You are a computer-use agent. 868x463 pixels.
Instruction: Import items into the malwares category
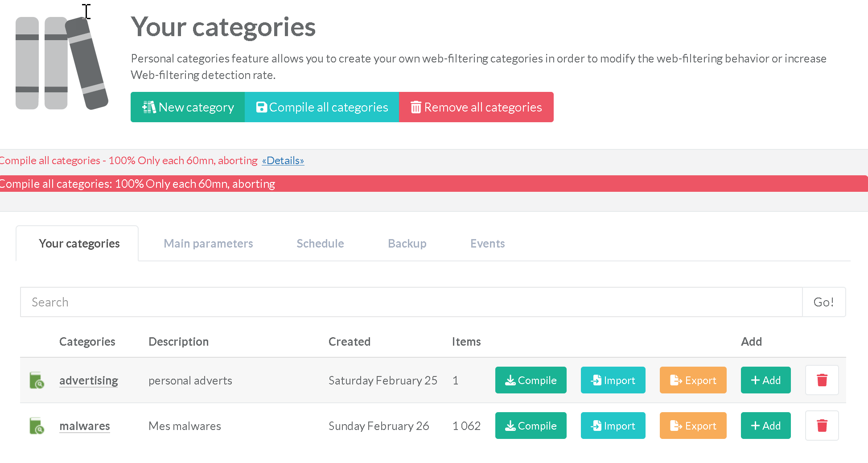613,426
